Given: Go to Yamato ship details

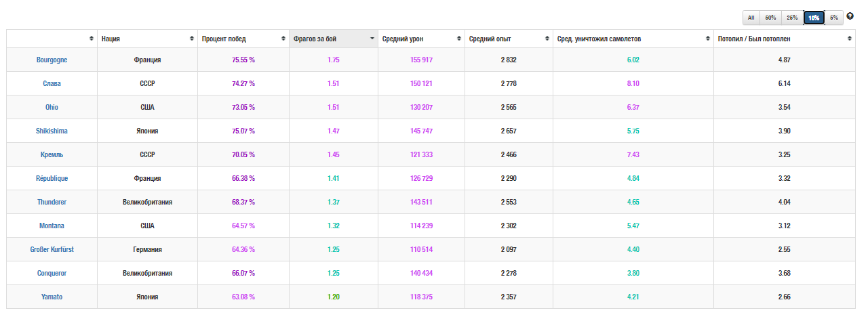Looking at the screenshot, I should point(52,297).
